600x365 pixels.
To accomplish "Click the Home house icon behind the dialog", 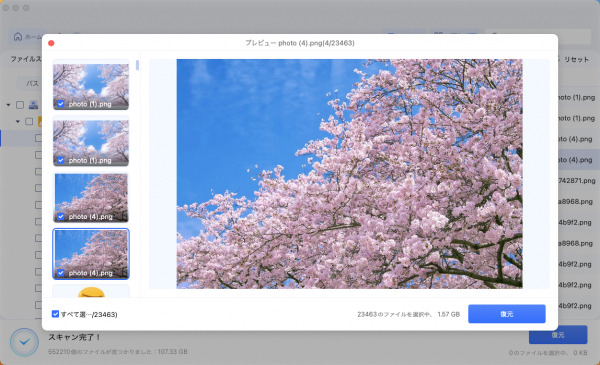I will click(x=18, y=36).
